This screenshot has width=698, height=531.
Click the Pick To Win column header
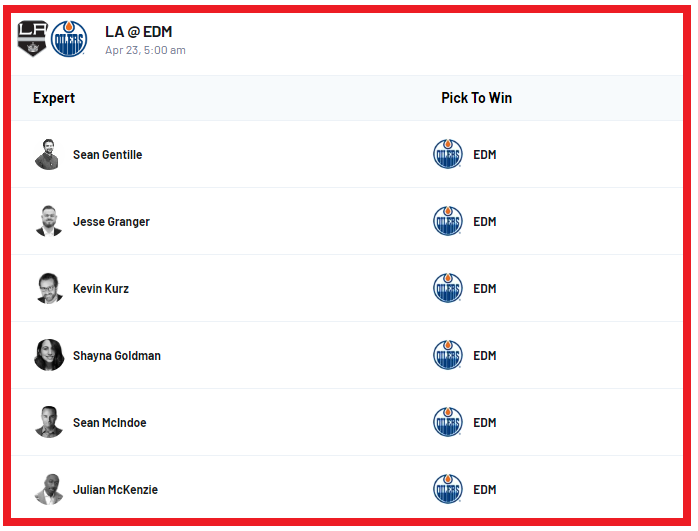click(476, 98)
